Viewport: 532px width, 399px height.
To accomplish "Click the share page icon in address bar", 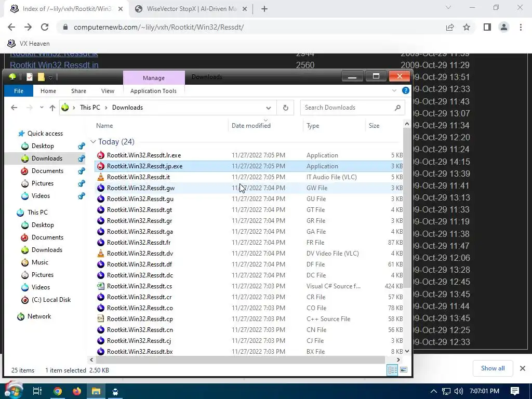I will pyautogui.click(x=450, y=27).
